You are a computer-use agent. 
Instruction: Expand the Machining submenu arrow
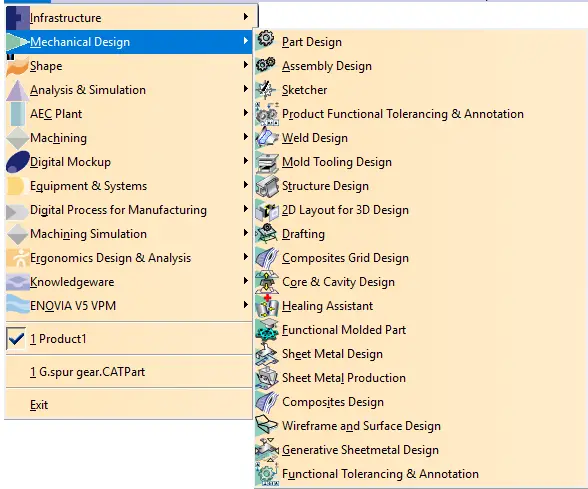coord(246,137)
